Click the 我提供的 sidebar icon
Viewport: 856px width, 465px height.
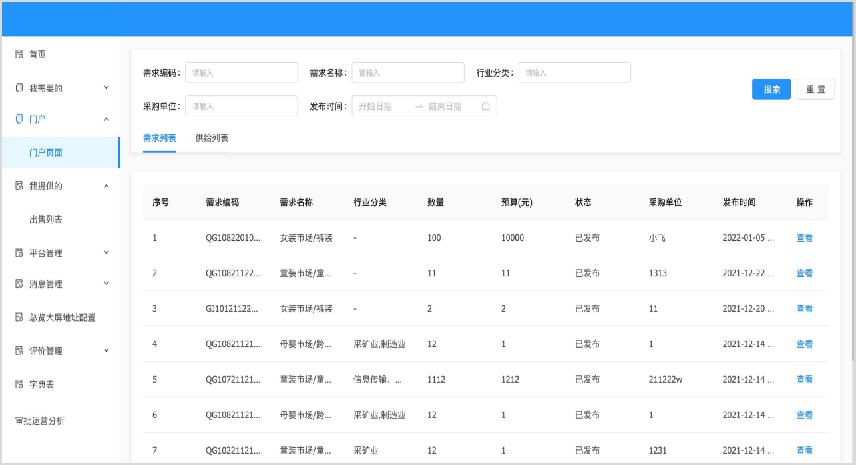click(x=19, y=185)
